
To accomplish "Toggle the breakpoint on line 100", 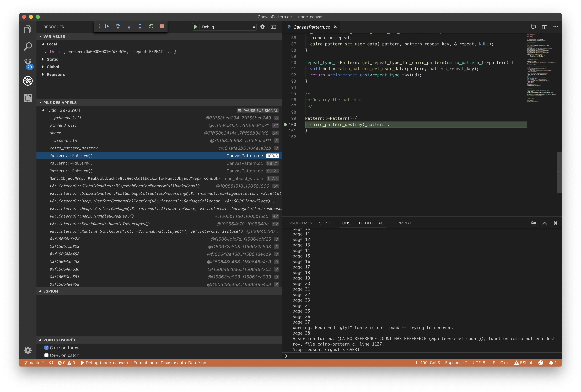I will coord(286,124).
